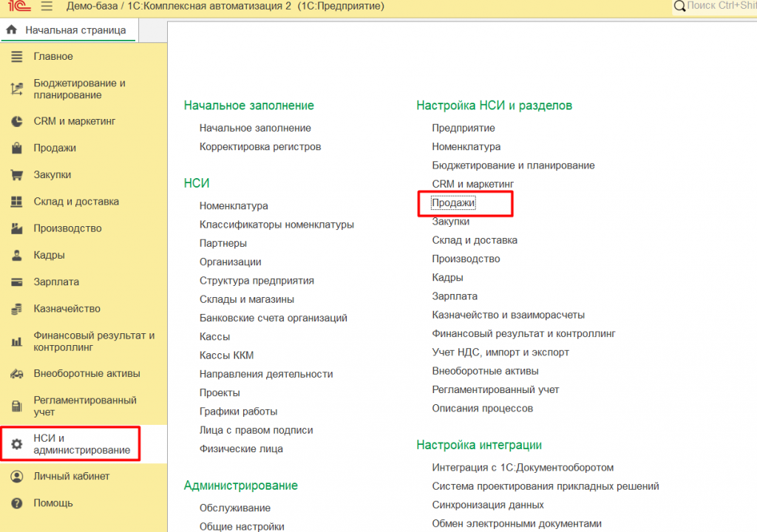Click the Склад и доставка icon
This screenshot has height=532, width=757.
(17, 201)
